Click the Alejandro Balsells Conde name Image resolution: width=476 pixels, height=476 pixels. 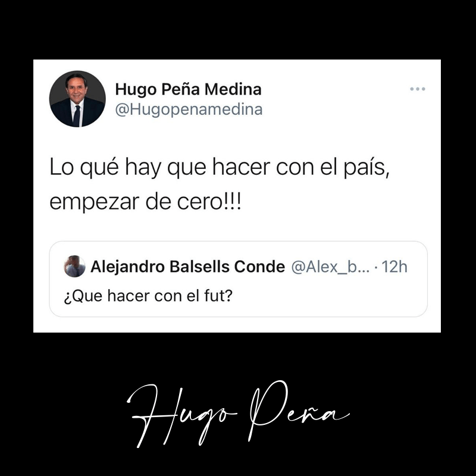[187, 267]
